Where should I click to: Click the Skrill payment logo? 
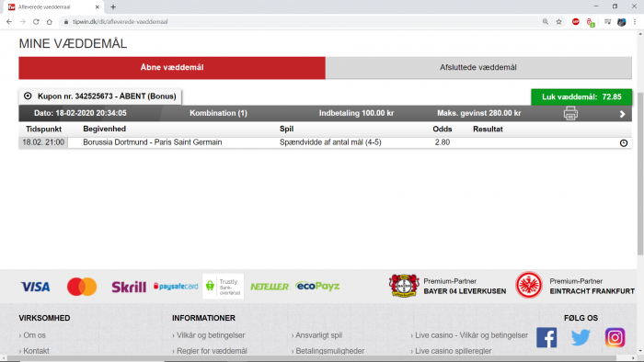(x=129, y=287)
